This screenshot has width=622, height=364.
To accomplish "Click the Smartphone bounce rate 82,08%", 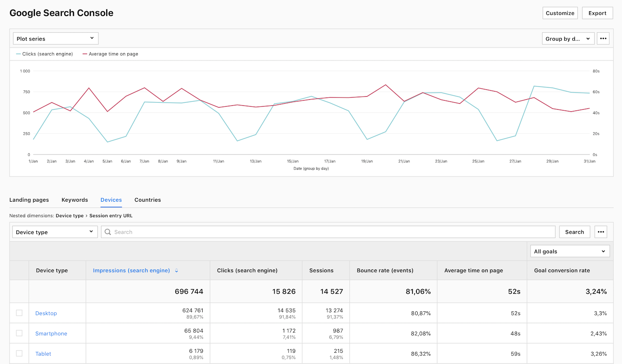I will (x=421, y=334).
